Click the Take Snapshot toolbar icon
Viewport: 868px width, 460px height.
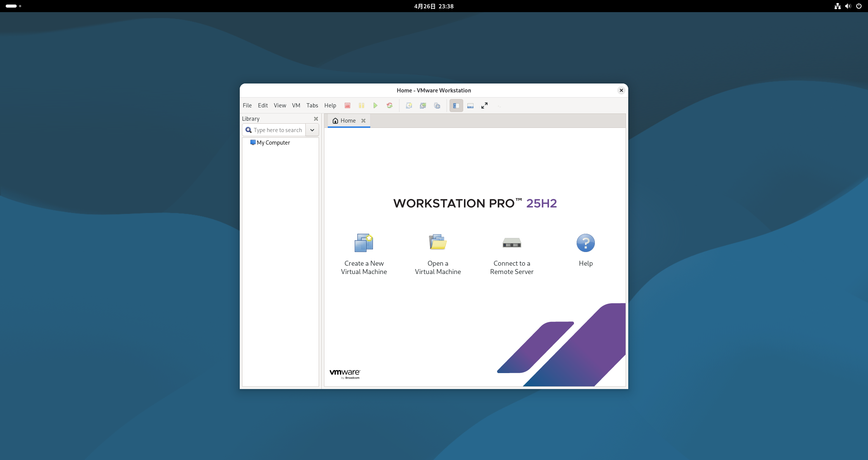pyautogui.click(x=409, y=106)
